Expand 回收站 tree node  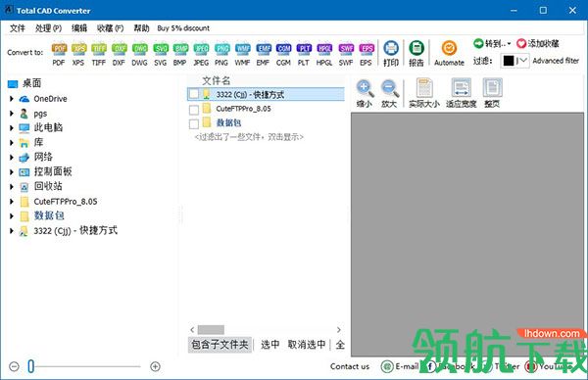(12, 186)
